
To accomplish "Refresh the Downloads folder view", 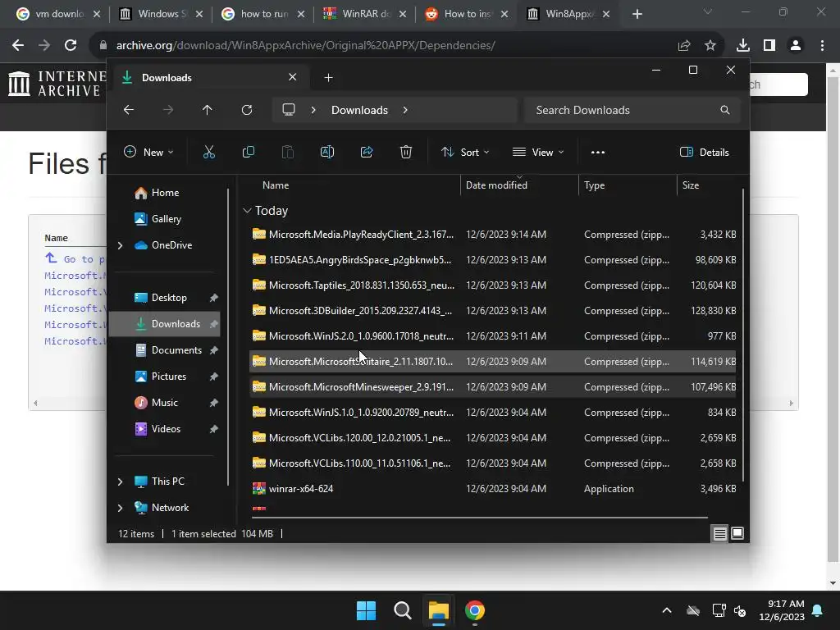I will point(247,110).
